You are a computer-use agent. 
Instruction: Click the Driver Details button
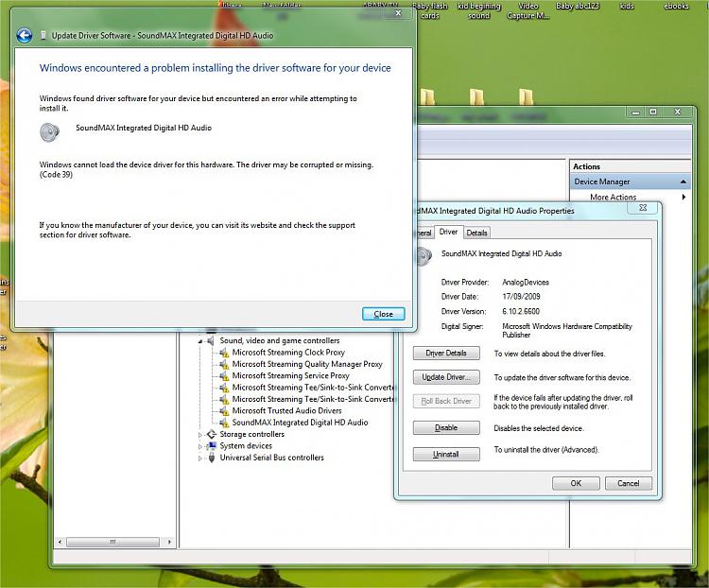click(446, 354)
